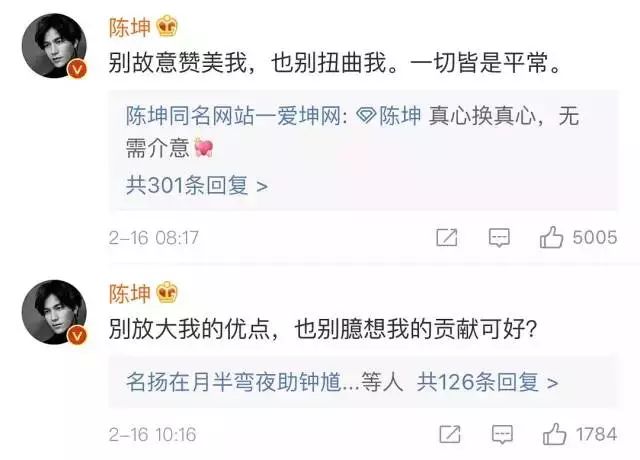Click the reply icon on the 10:16 comment
The height and width of the screenshot is (460, 640).
pyautogui.click(x=502, y=434)
